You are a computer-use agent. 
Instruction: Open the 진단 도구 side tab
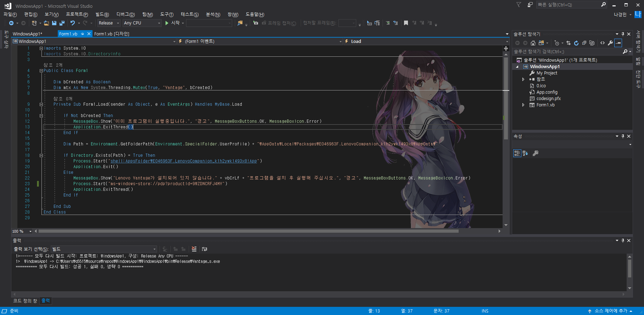[638, 79]
